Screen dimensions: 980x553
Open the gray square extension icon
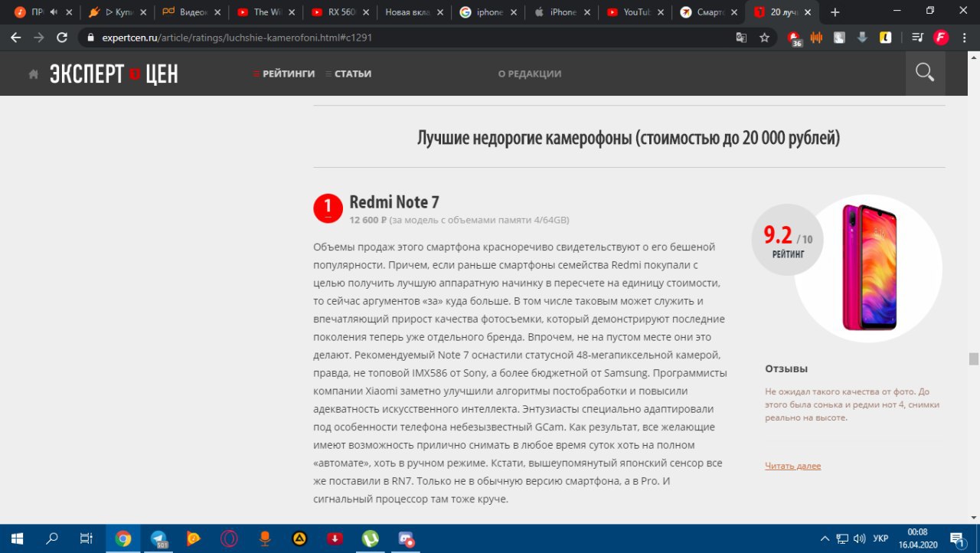(839, 38)
